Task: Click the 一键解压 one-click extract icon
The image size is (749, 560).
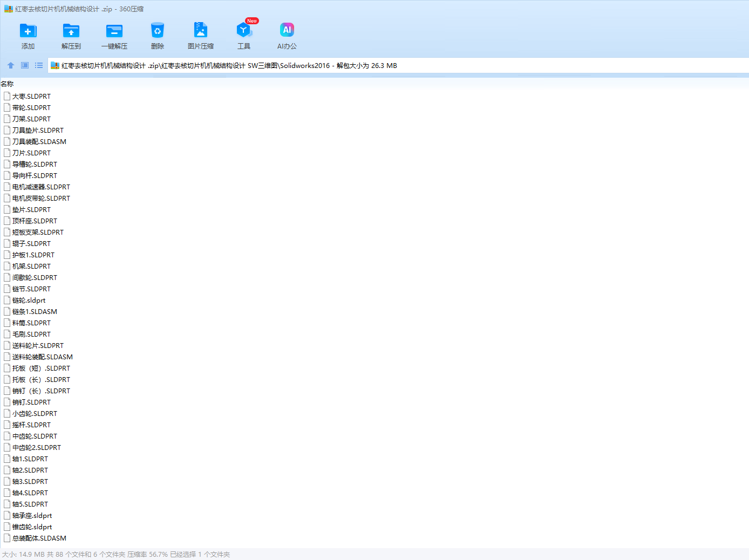Action: 114,31
